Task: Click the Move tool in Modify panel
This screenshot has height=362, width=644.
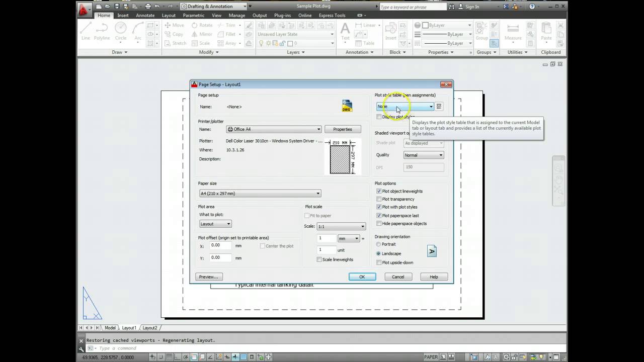Action: pyautogui.click(x=174, y=25)
